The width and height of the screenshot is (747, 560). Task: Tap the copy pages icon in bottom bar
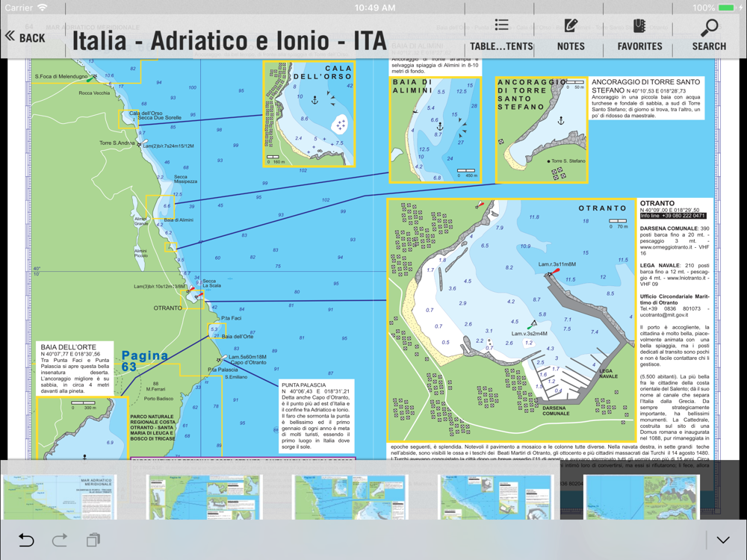(93, 540)
